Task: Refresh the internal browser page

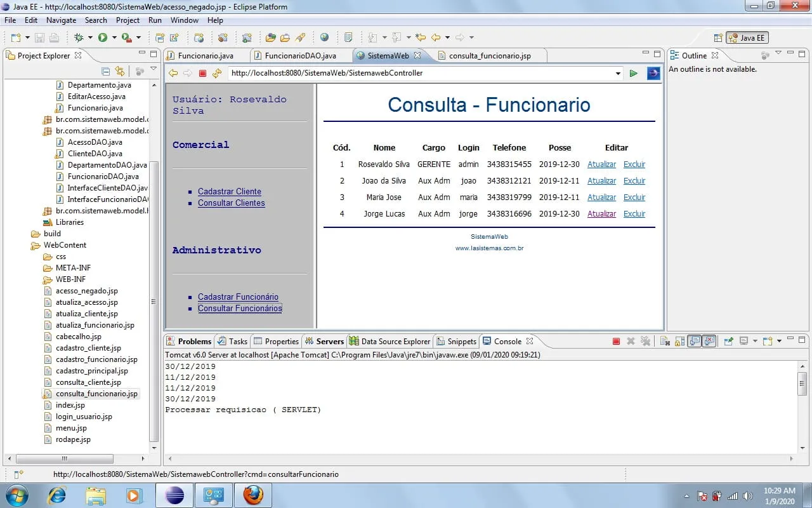Action: tap(217, 74)
